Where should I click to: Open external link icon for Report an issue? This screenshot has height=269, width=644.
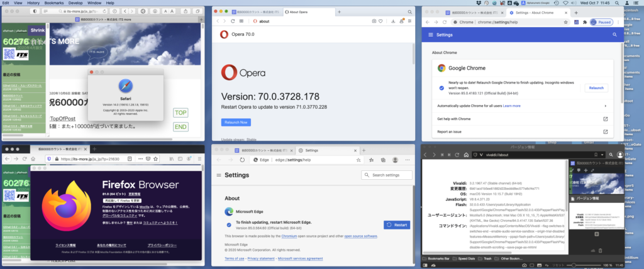pos(605,132)
